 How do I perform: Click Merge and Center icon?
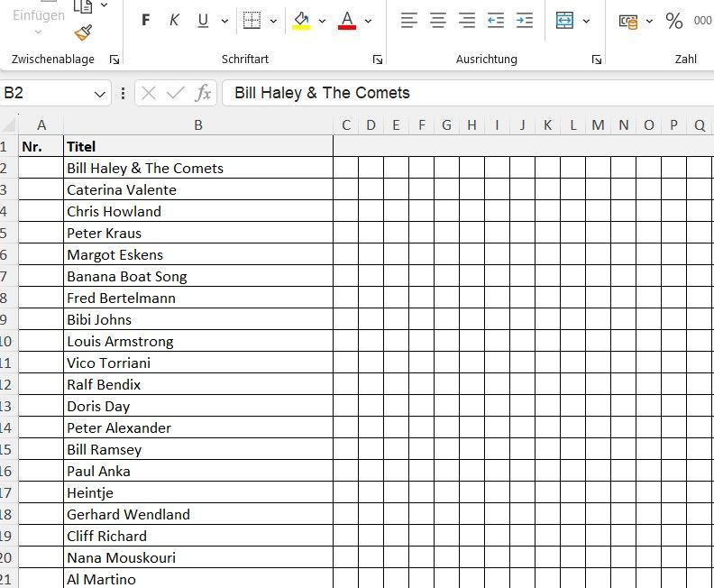pyautogui.click(x=564, y=21)
